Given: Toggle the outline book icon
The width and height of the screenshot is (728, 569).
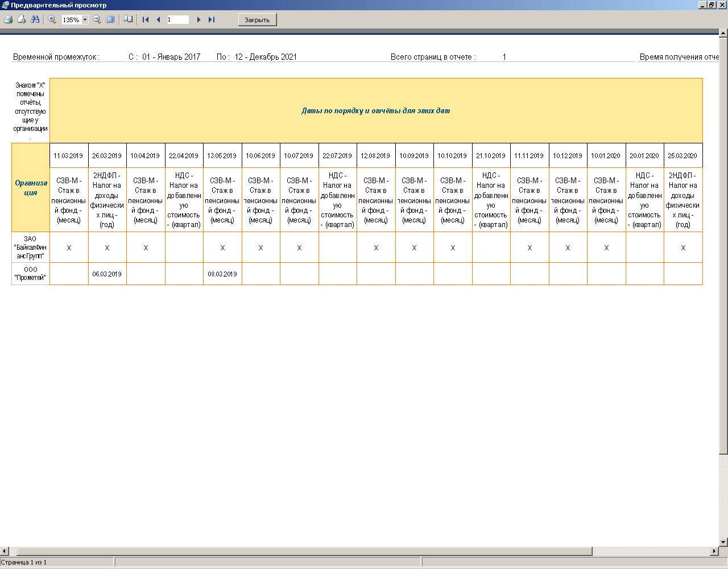Looking at the screenshot, I should point(129,19).
